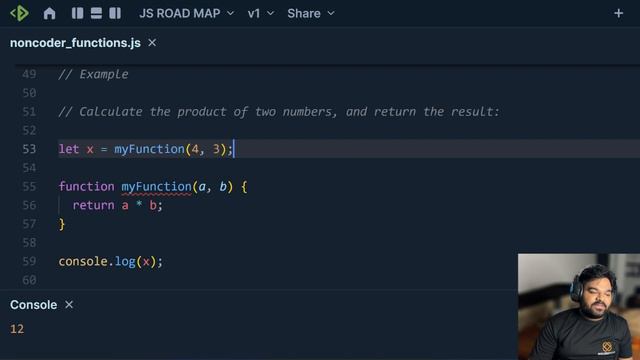Select the left sidebar layout icon
640x360 pixels.
point(78,13)
